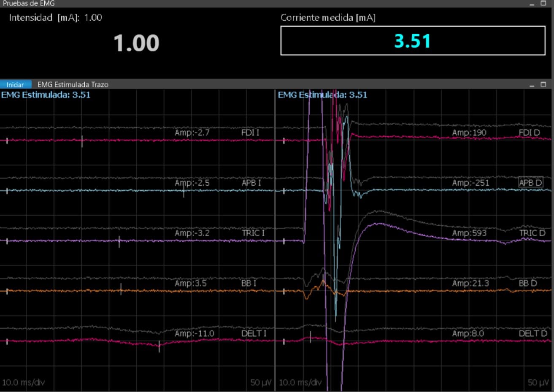Screen dimensions: 554x392
Task: Click the BB I channel label
Action: [249, 283]
